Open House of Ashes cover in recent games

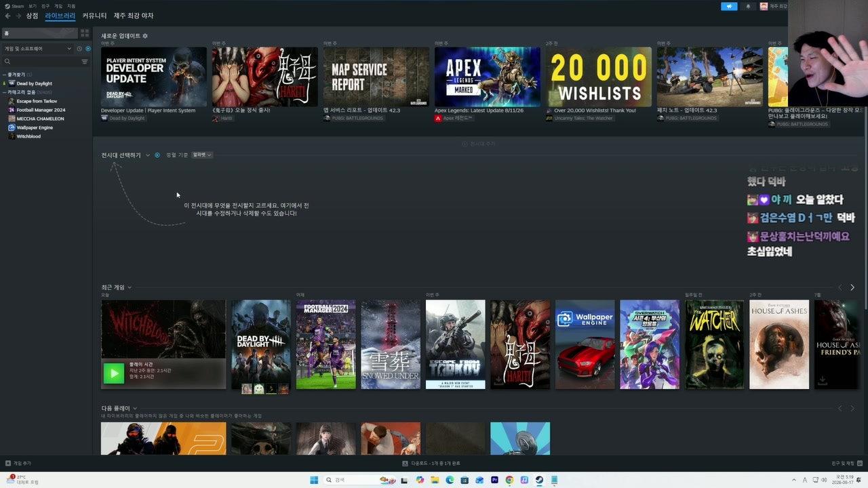tap(779, 344)
